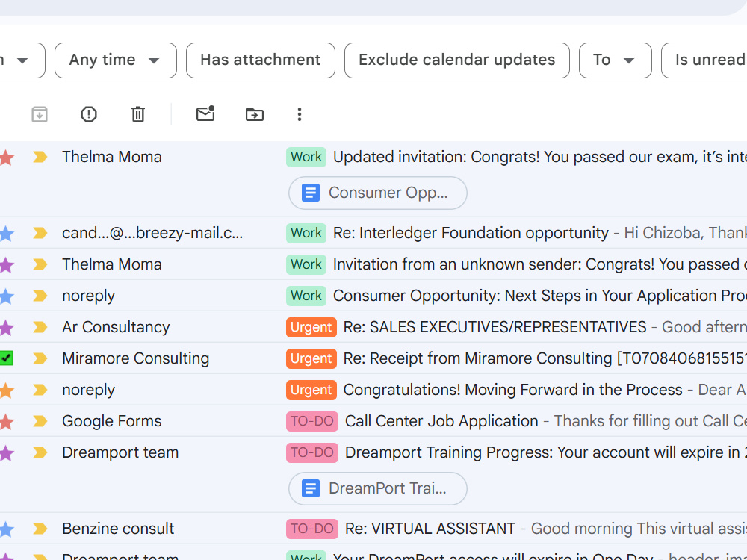Toggle purple star on Dreamport Training Progress email
Screen dimensions: 747x560
pos(6,453)
